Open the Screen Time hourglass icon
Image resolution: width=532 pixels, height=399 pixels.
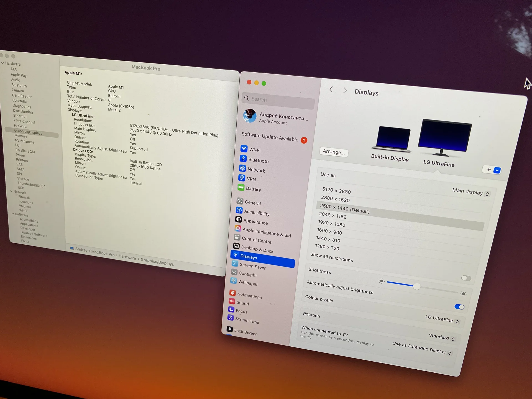(x=231, y=318)
